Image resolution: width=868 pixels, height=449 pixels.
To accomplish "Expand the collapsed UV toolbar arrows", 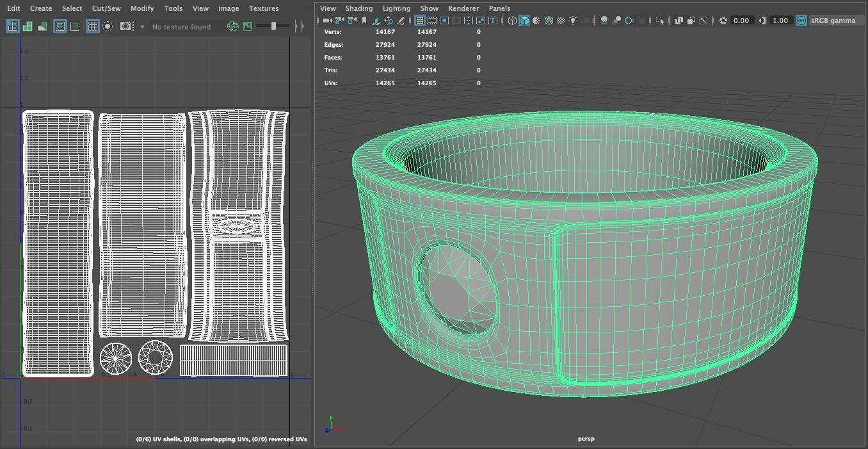I will tap(299, 26).
